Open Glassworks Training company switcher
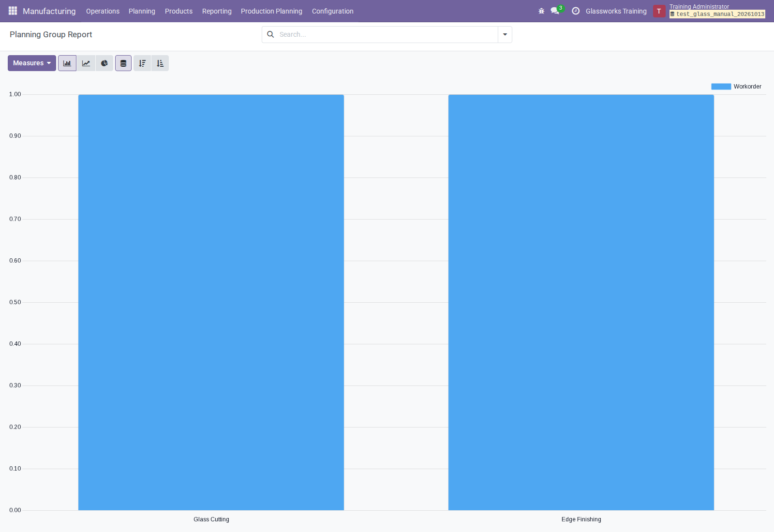Viewport: 774px width, 532px height. coord(616,11)
